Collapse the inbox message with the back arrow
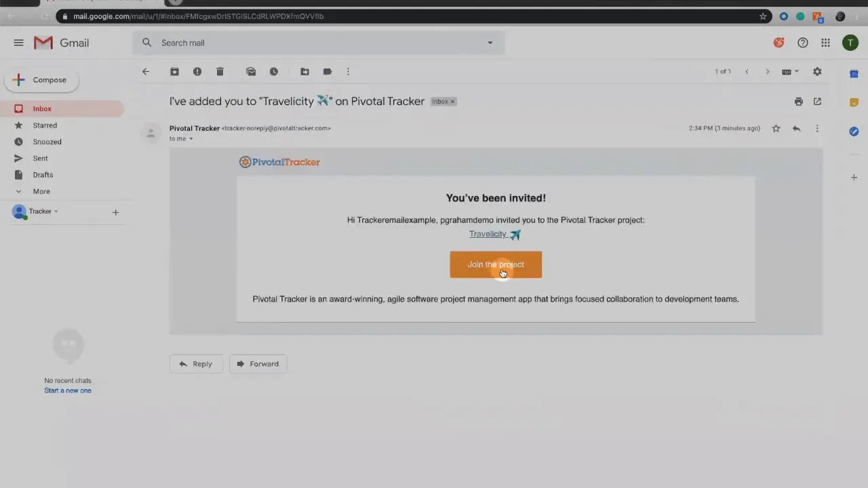The width and height of the screenshot is (868, 488). click(145, 71)
